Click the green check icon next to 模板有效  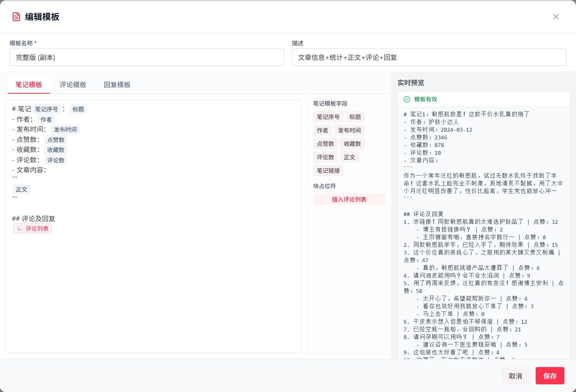click(x=407, y=99)
